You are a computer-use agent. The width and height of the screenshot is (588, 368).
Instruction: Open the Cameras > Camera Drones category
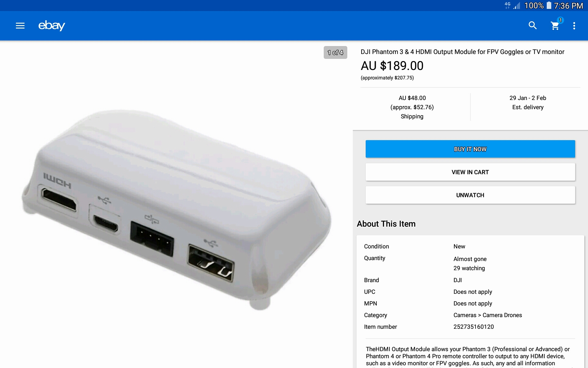[488, 315]
